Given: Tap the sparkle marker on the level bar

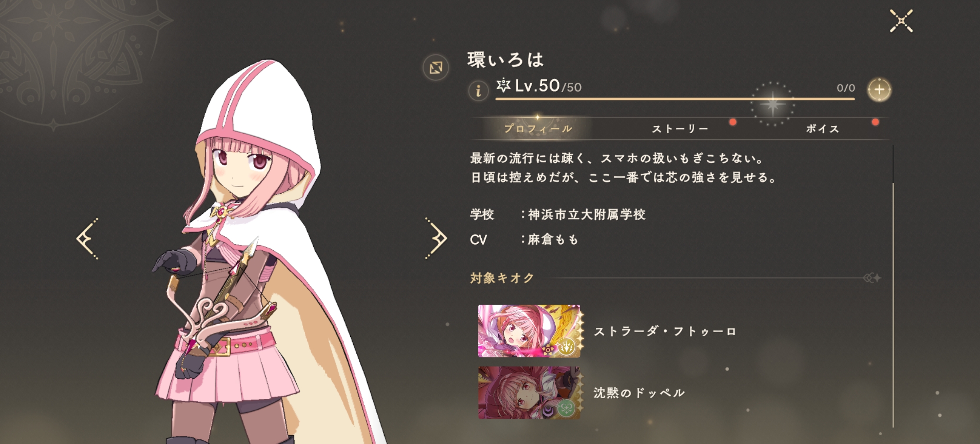Looking at the screenshot, I should (772, 104).
